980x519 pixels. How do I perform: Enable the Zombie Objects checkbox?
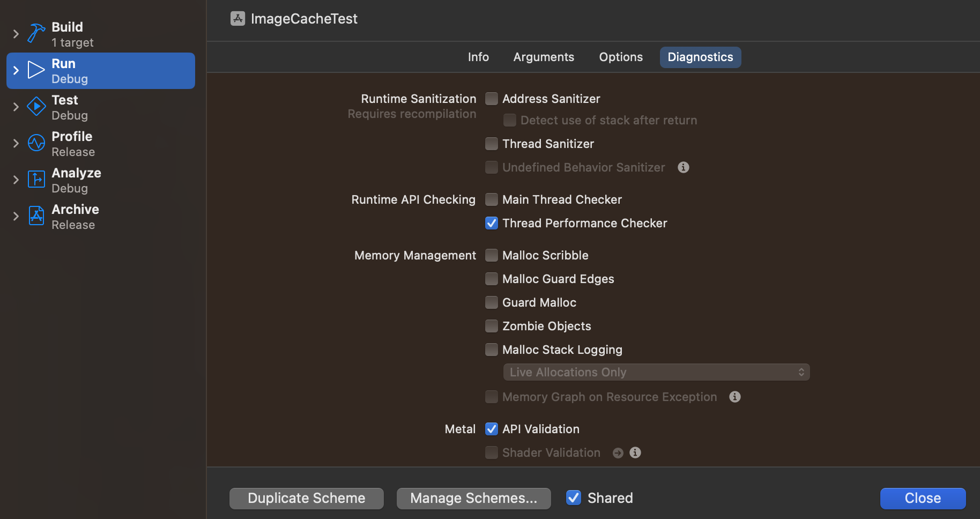pyautogui.click(x=492, y=326)
